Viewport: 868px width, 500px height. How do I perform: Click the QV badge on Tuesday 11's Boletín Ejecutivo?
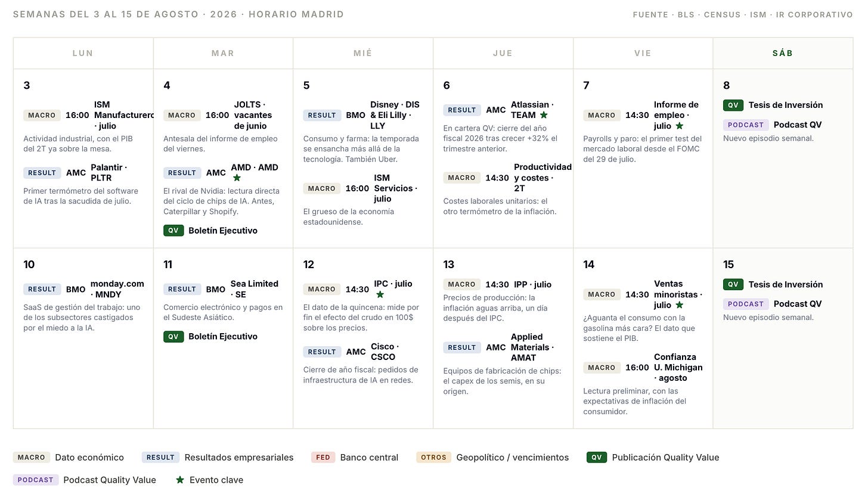pos(173,337)
